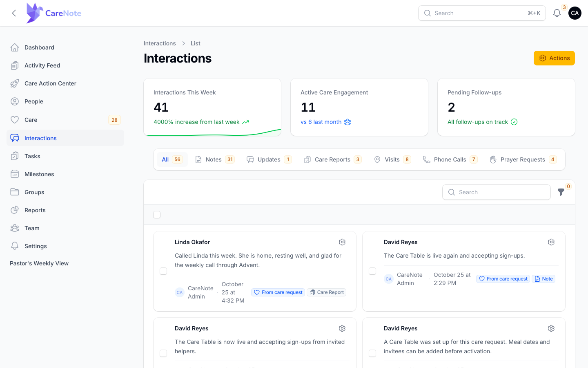588x368 pixels.
Task: Open gear on 'was set up' David Reyes card
Action: 551,328
